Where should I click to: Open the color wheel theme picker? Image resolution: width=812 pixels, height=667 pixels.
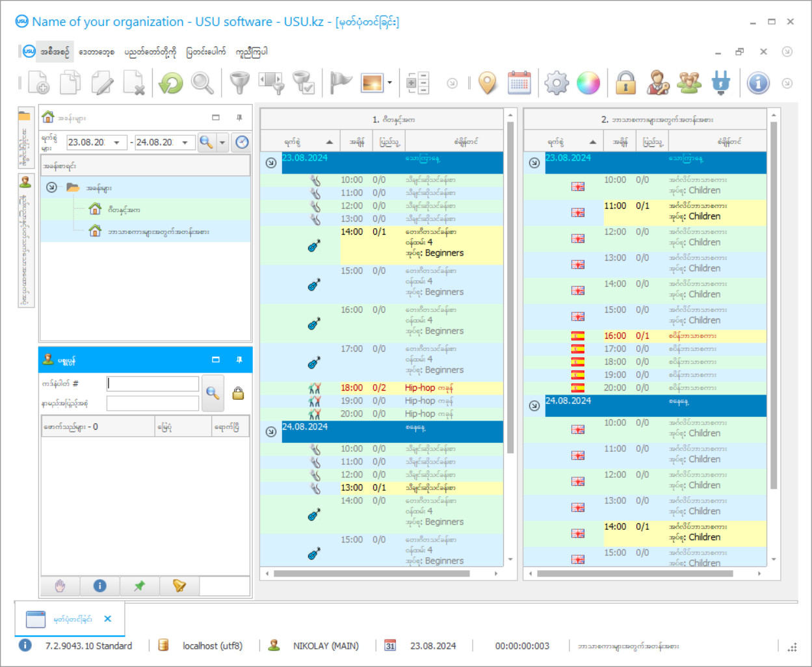tap(588, 83)
